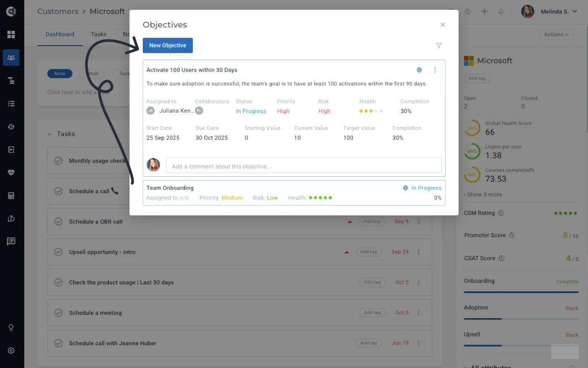This screenshot has height=368, width=588.
Task: Click Add tag on Upsell opportunity - intro
Action: 369,252
